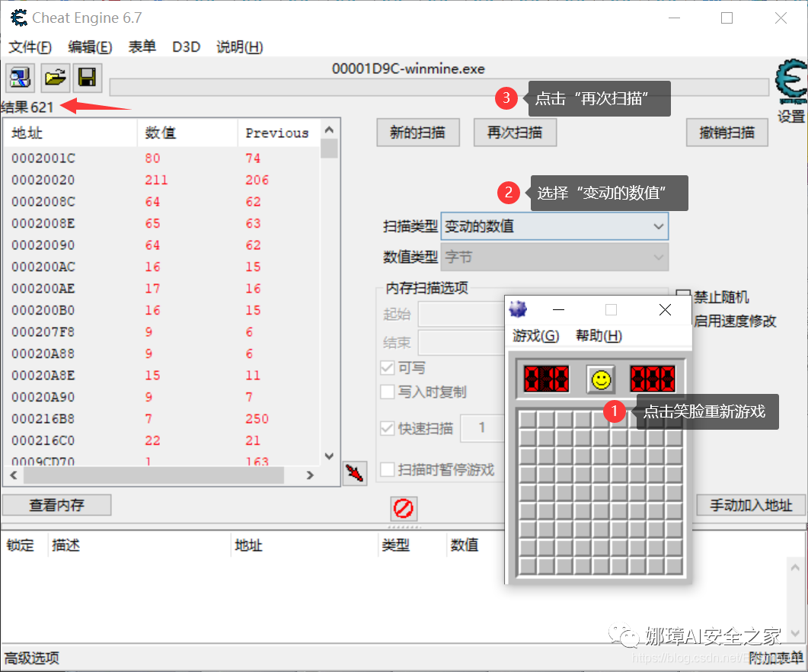This screenshot has width=808, height=672.
Task: Click the 锁定 column header in address table
Action: [24, 545]
